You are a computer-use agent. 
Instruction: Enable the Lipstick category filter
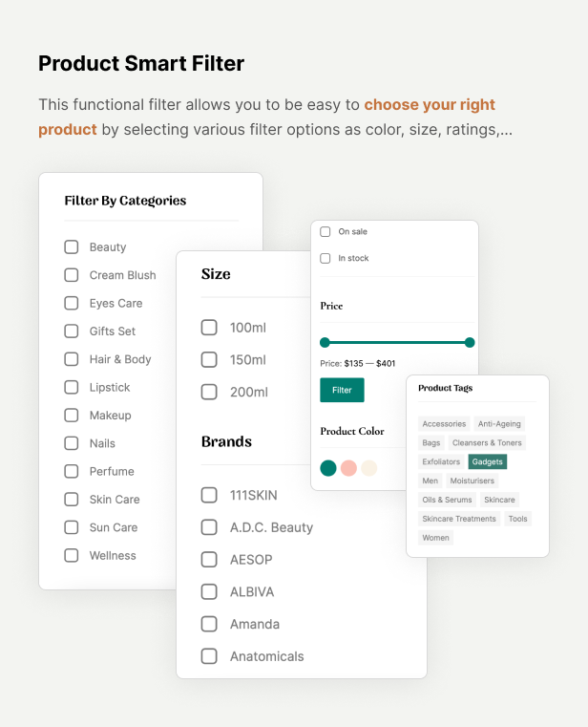click(x=72, y=387)
